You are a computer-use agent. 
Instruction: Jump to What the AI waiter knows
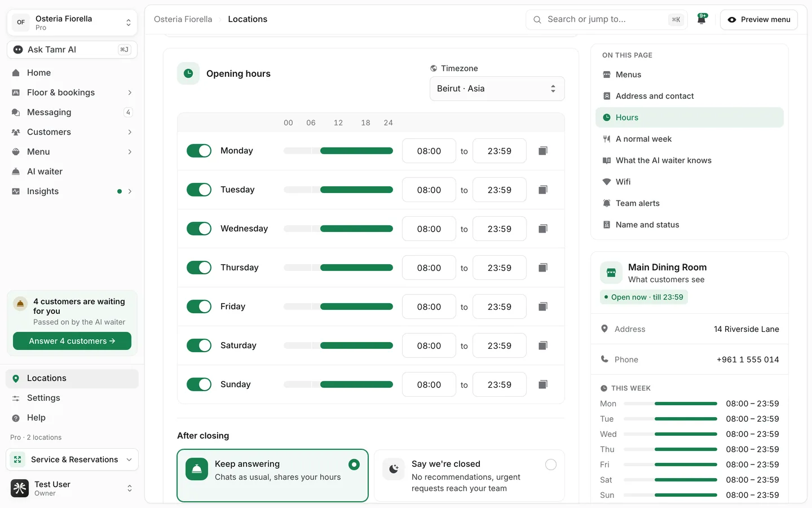tap(689, 160)
